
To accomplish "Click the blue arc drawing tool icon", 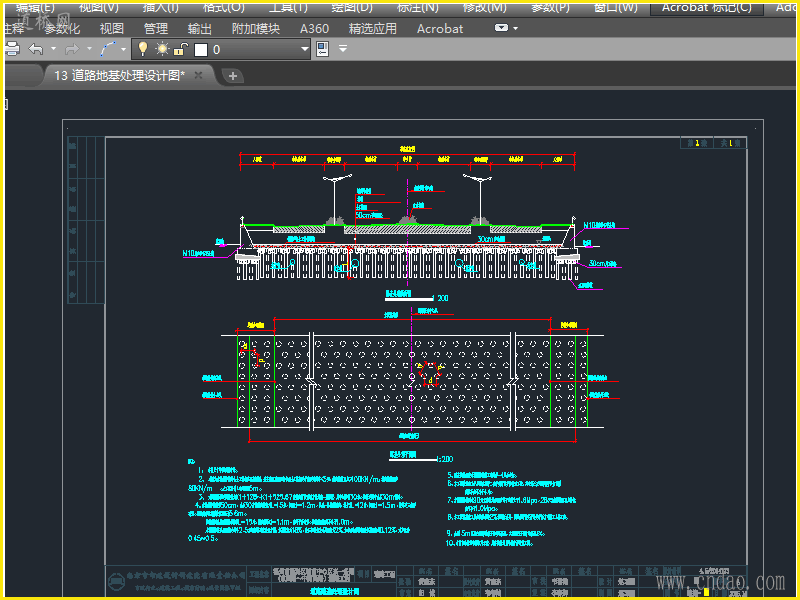I will [107, 49].
